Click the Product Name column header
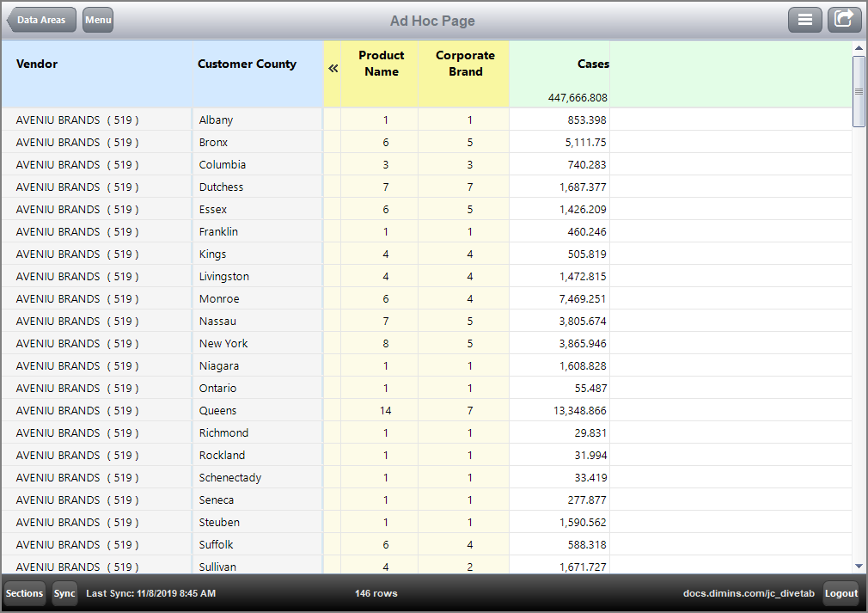The width and height of the screenshot is (868, 613). pyautogui.click(x=381, y=64)
